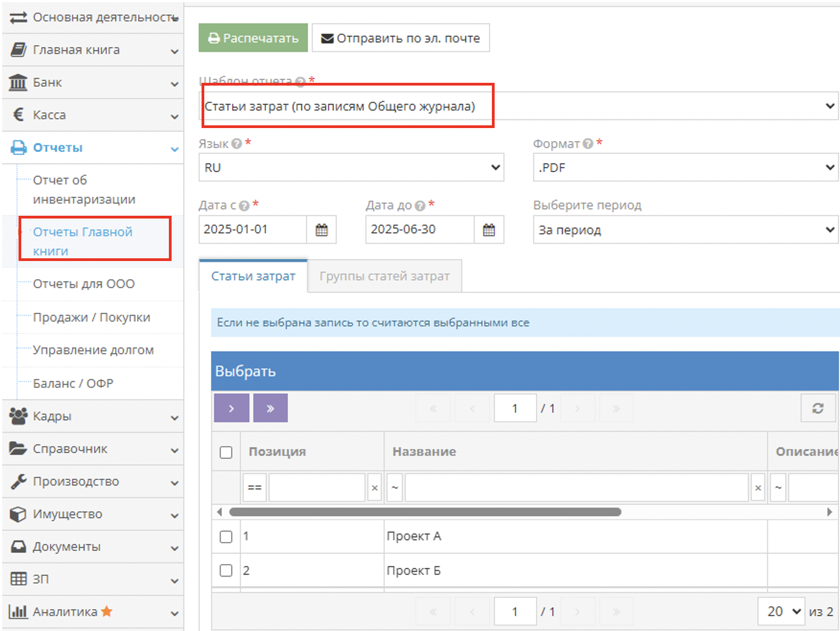Click help icon next to Язык

(236, 144)
